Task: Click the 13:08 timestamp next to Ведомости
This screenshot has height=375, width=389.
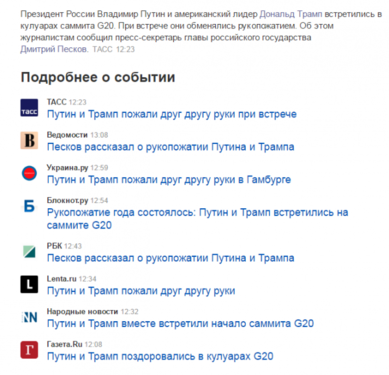Action: (99, 135)
